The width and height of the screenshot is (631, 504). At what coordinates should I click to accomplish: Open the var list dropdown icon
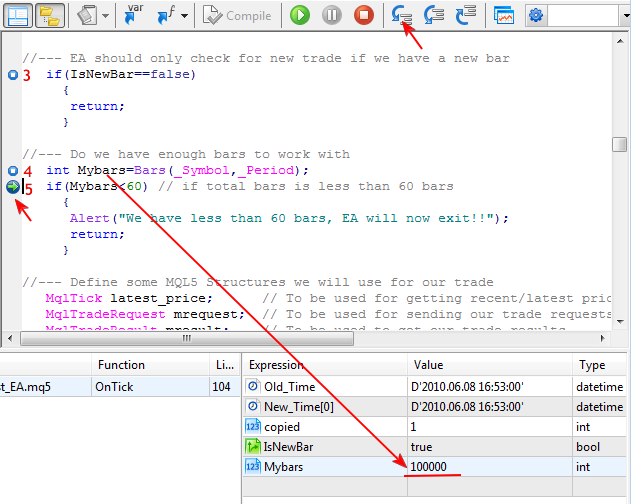pos(132,16)
